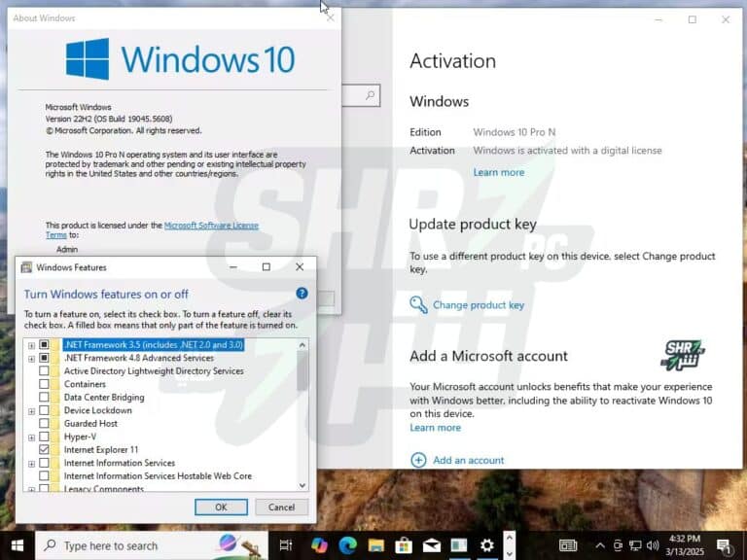The image size is (747, 560).
Task: Uncheck the Internet Explorer 11 checkbox
Action: tap(44, 450)
